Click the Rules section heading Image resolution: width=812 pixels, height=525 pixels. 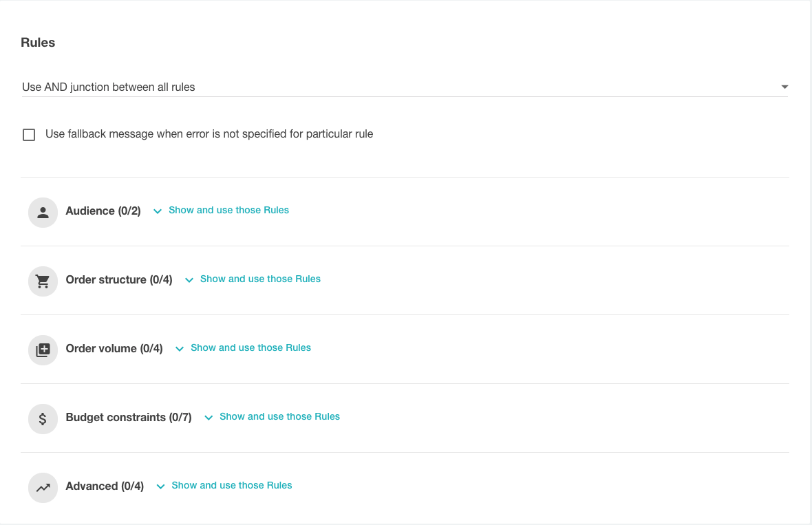(38, 42)
